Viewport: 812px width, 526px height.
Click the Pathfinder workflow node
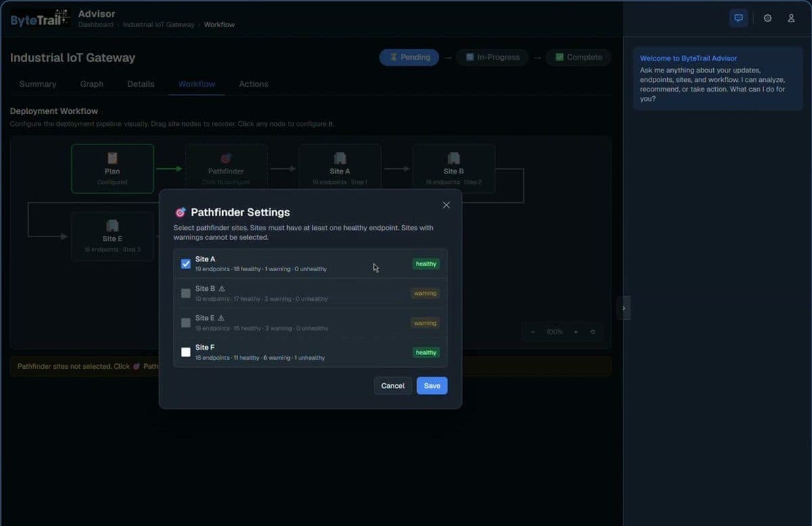[x=226, y=166]
